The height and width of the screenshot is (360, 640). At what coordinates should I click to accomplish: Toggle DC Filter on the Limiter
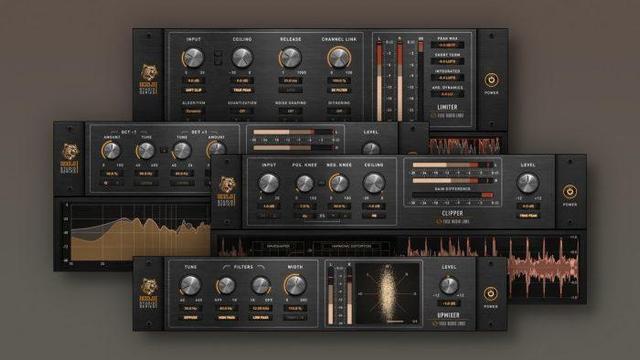pos(339,90)
